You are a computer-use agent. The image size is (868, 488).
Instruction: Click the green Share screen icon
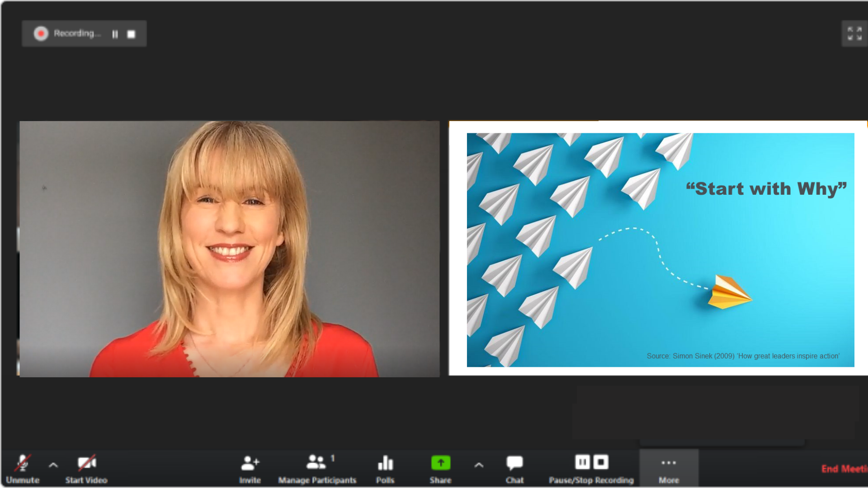pyautogui.click(x=440, y=462)
